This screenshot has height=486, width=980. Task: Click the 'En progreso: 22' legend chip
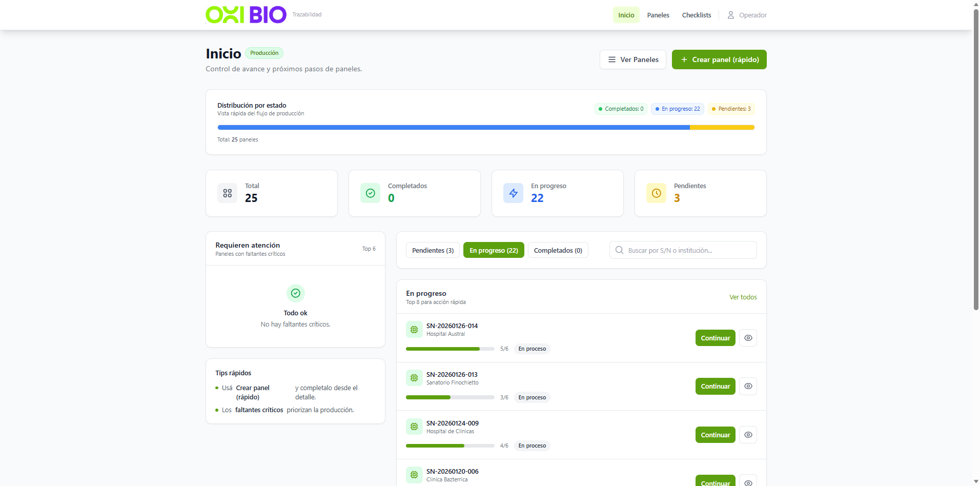click(678, 109)
